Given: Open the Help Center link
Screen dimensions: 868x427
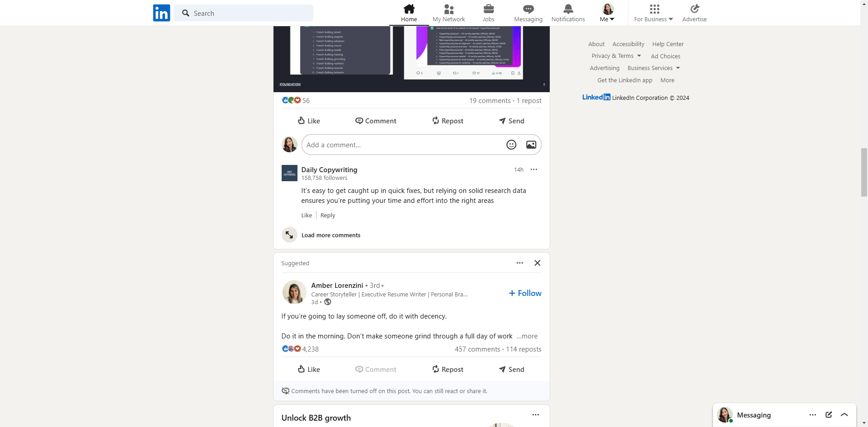Looking at the screenshot, I should click(668, 44).
